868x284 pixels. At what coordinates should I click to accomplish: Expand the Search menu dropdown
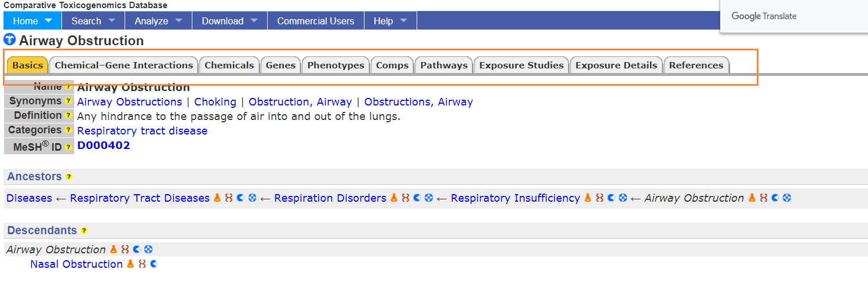pyautogui.click(x=93, y=21)
